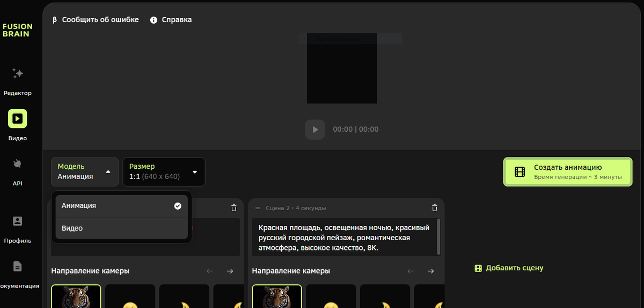Viewport: 644px width, 308px height.
Task: Click the Добавить сцену link
Action: [515, 268]
